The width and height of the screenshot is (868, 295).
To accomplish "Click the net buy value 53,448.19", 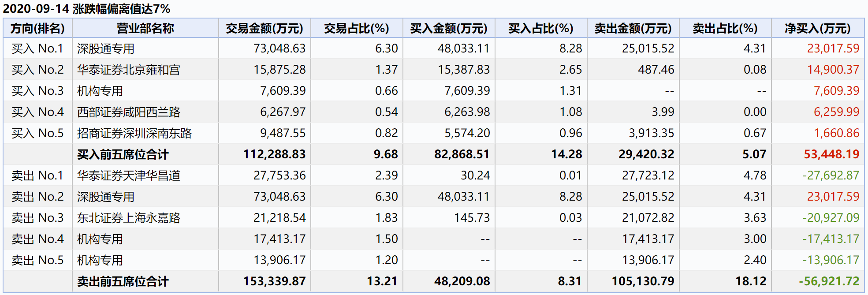I will pyautogui.click(x=831, y=154).
